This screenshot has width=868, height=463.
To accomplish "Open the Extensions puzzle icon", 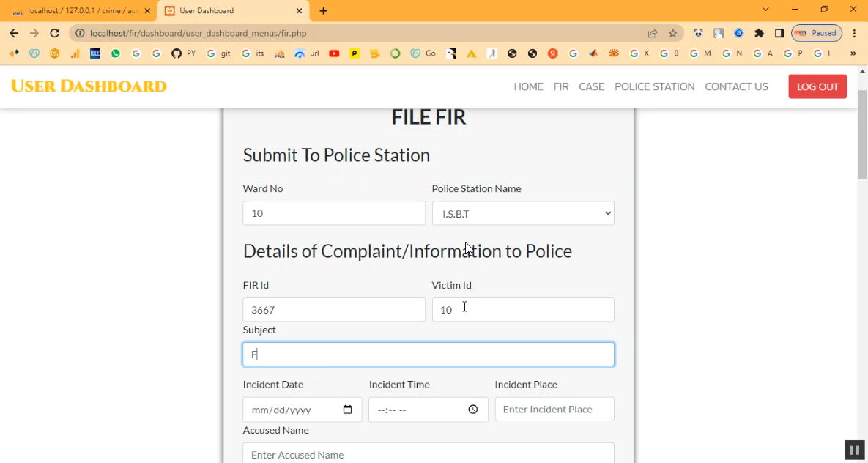I will click(759, 33).
